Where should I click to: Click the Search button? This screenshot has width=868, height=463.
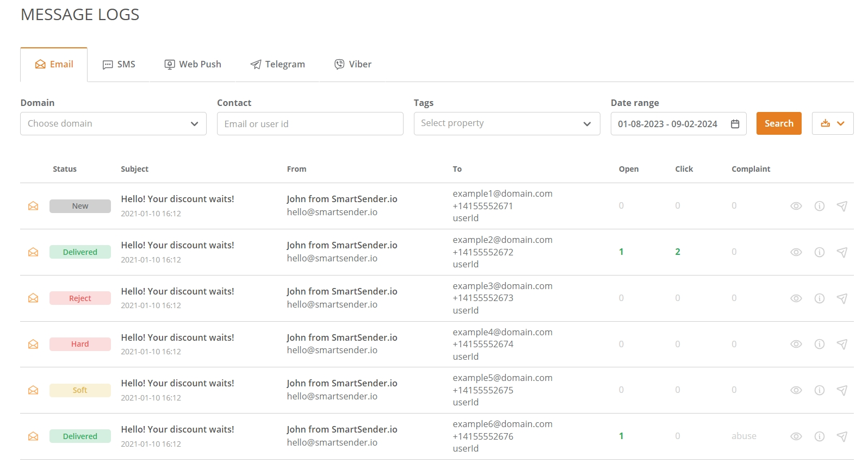click(x=779, y=123)
